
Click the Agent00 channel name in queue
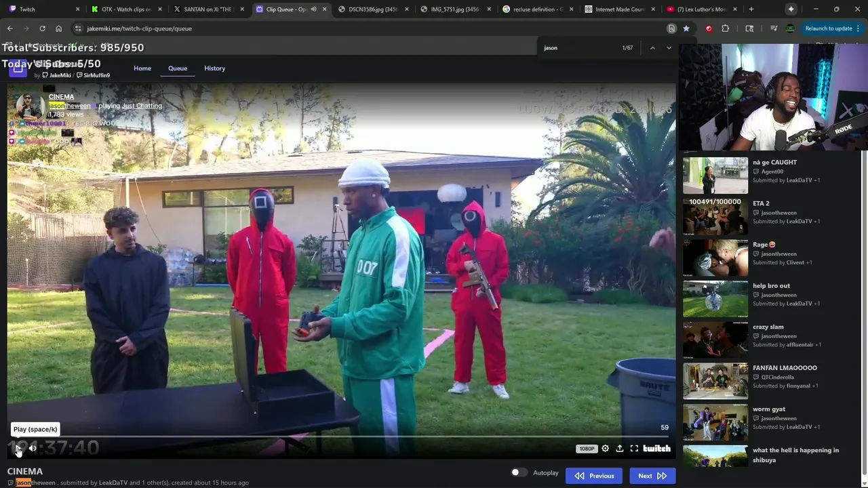[772, 171]
